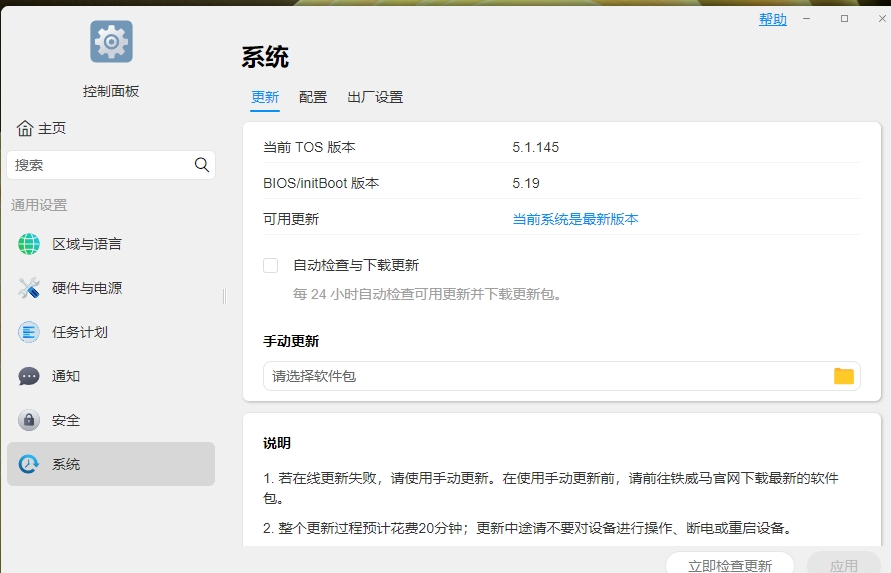Switch to the 更新 tab

[265, 97]
